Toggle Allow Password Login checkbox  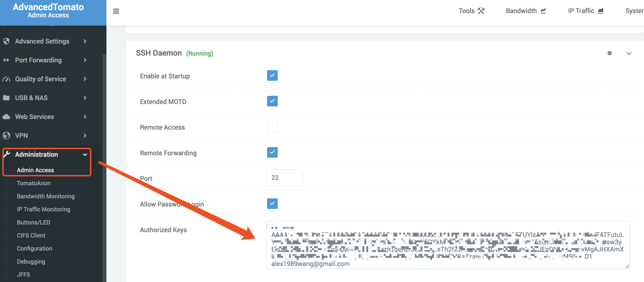point(272,203)
